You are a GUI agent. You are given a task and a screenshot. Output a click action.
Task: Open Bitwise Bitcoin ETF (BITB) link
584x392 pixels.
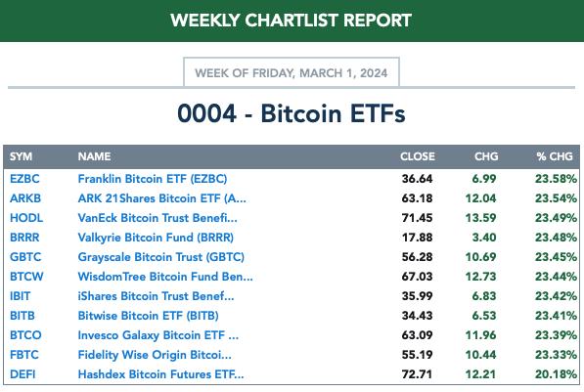pos(149,316)
